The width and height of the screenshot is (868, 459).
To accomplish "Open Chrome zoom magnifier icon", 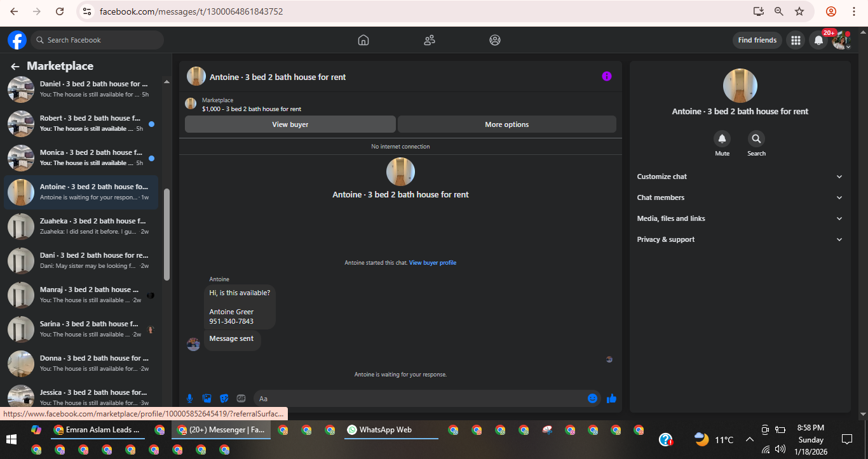I will (779, 11).
